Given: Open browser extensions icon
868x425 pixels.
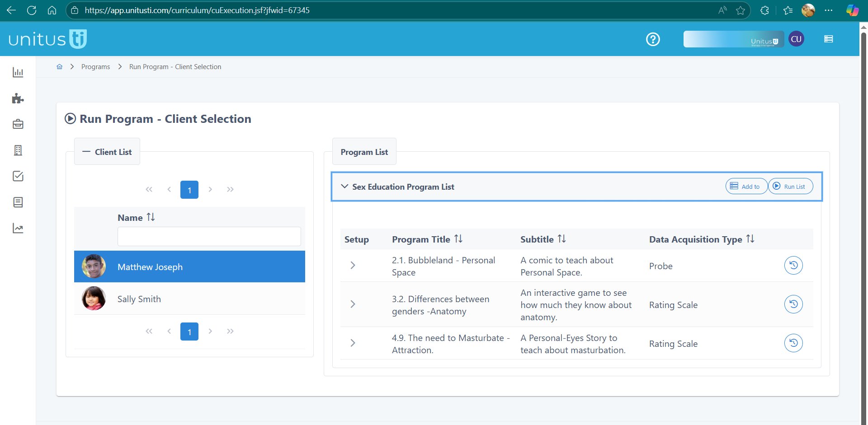Looking at the screenshot, I should 765,10.
